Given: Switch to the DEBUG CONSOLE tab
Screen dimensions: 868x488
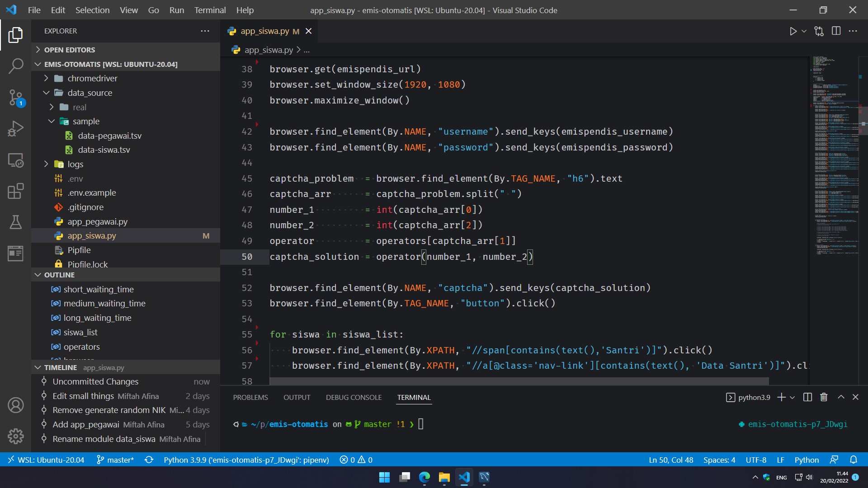Looking at the screenshot, I should click(354, 398).
